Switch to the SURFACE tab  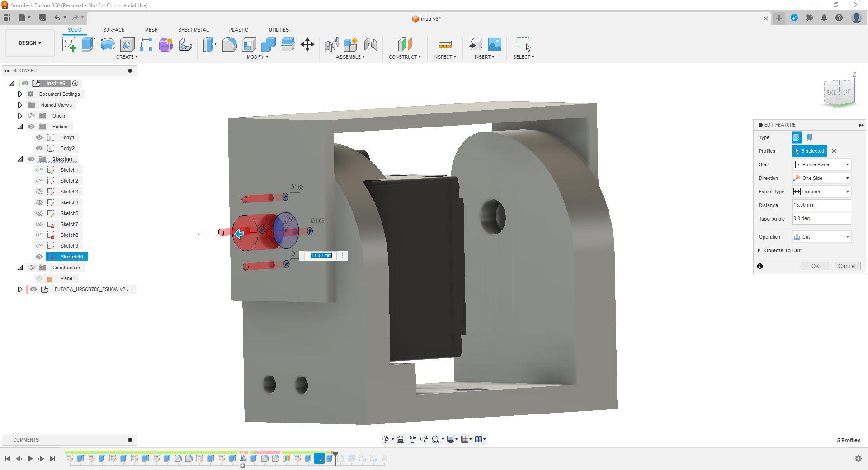tap(113, 30)
